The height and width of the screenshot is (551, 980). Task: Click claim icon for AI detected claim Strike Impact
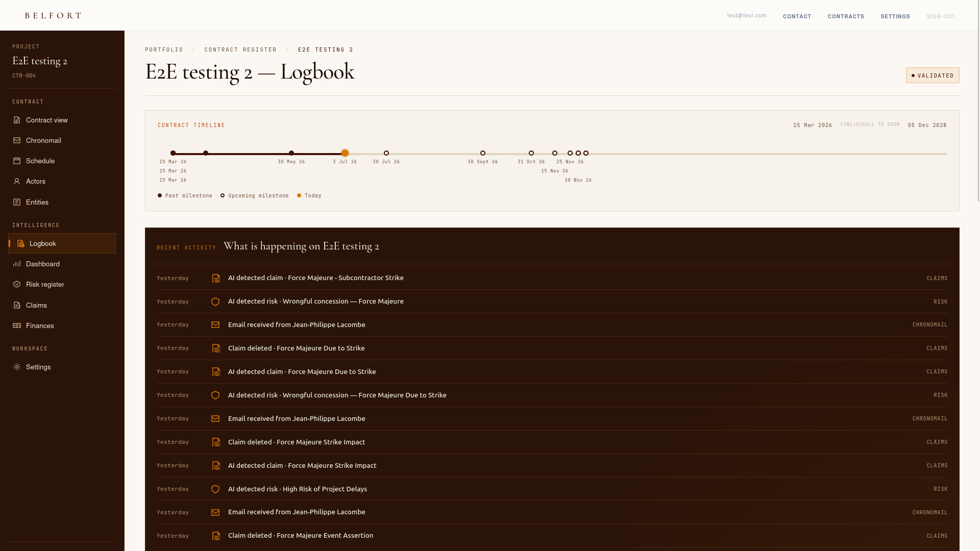[216, 466]
